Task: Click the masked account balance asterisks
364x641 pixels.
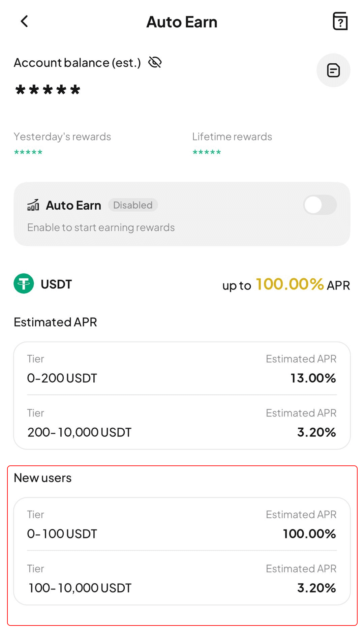Action: (x=48, y=90)
